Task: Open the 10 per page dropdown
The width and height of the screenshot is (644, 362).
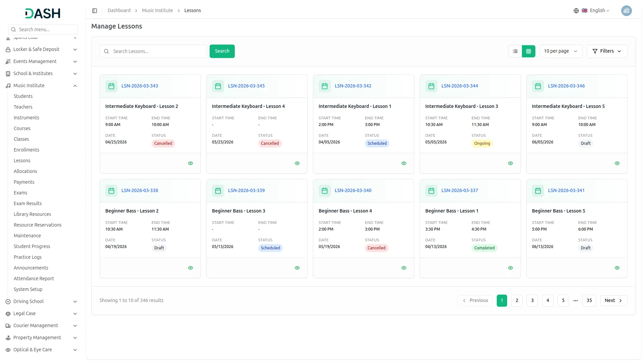Action: (561, 51)
